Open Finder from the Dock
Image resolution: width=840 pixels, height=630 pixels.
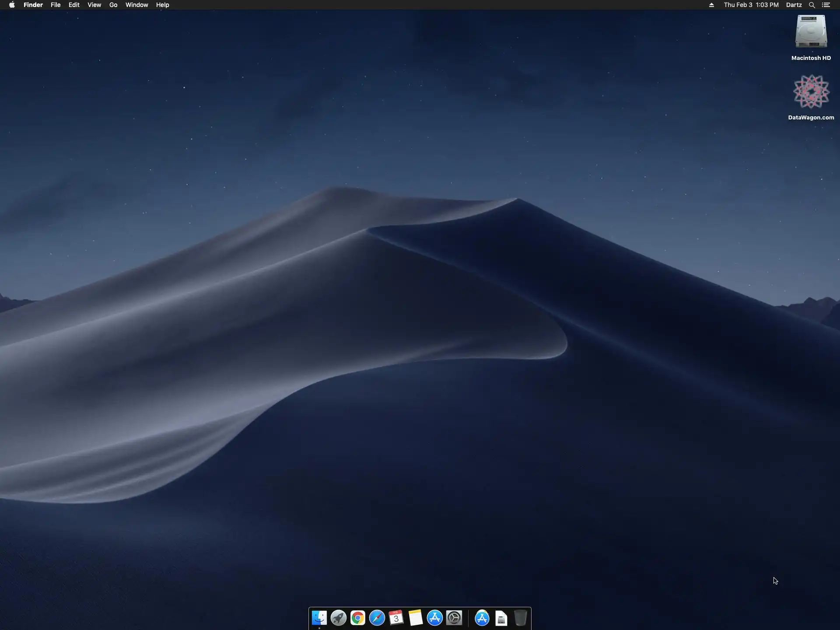319,618
